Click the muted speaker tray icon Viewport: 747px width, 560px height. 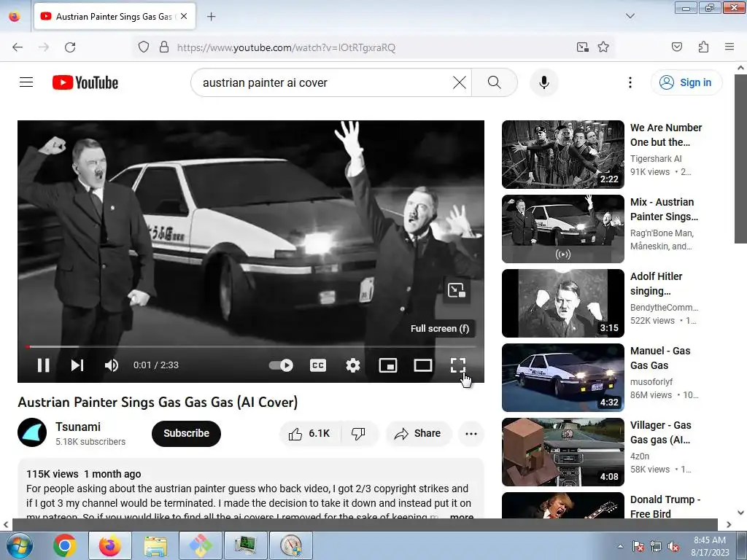pyautogui.click(x=673, y=547)
